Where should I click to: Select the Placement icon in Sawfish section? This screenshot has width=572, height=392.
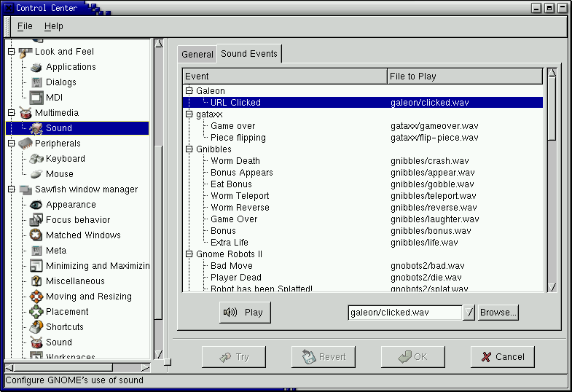pos(36,312)
